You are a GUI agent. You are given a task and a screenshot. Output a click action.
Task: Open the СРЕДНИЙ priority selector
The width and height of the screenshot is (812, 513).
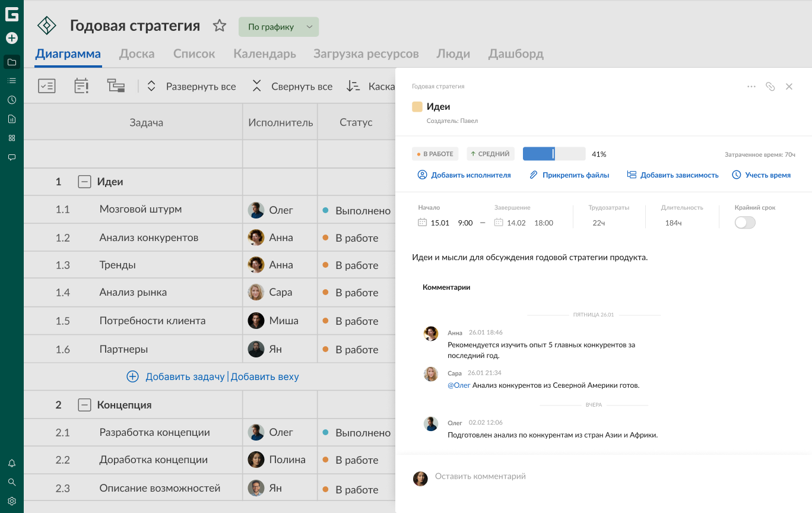click(x=490, y=154)
